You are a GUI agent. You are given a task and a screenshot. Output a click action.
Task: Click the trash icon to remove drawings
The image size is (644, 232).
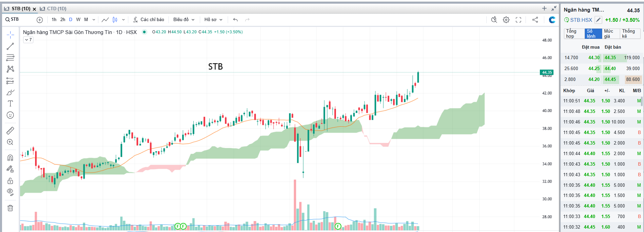[x=10, y=208]
